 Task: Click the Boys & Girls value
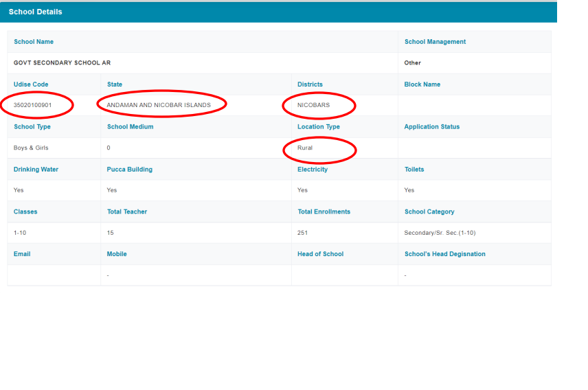coord(31,148)
